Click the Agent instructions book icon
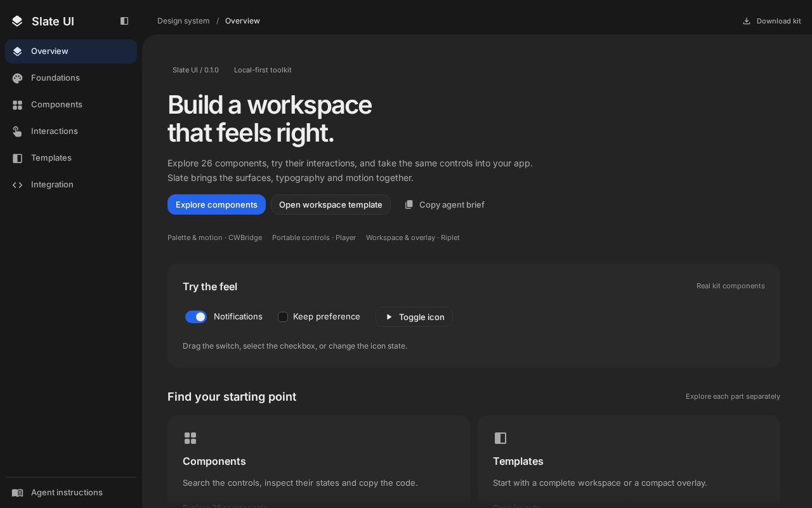Screen dimensions: 812x508 point(18,493)
